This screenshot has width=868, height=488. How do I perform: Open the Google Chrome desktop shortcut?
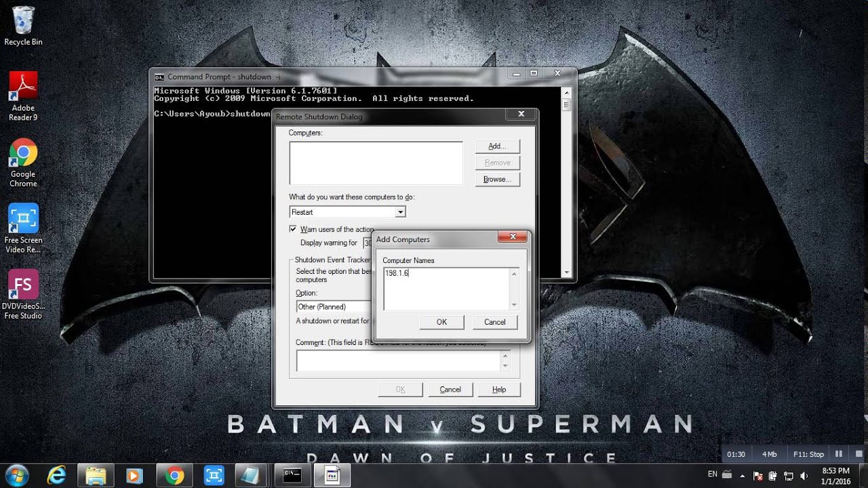click(23, 163)
